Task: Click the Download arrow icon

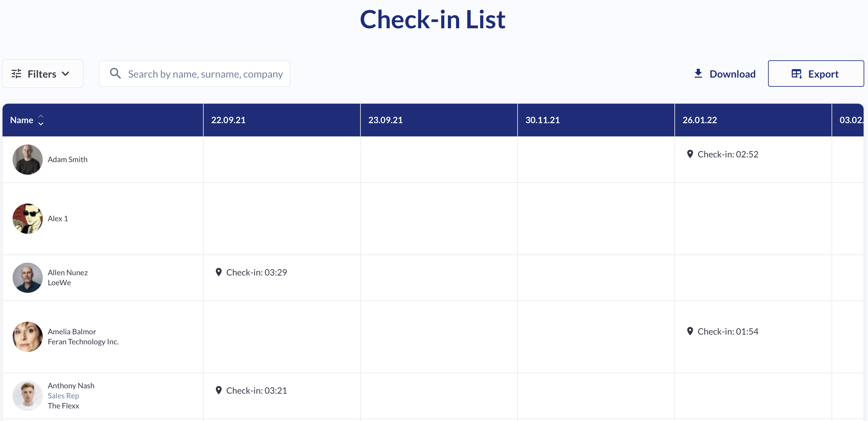Action: tap(698, 74)
